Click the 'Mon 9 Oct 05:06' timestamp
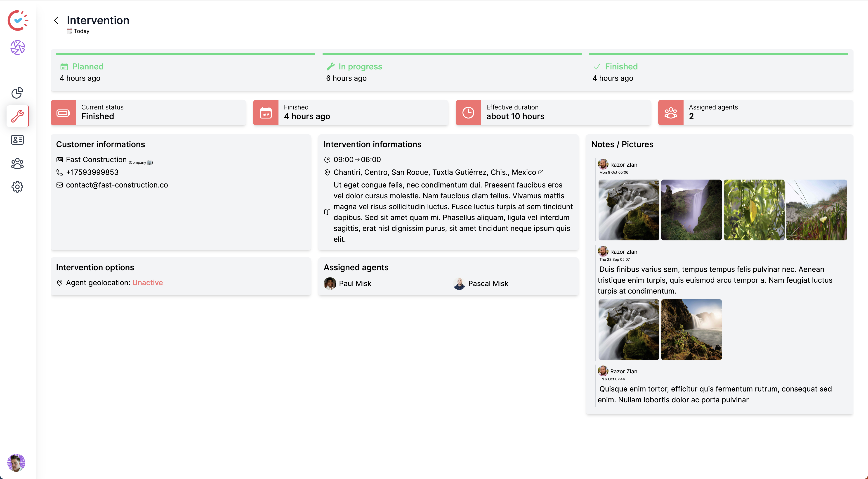The width and height of the screenshot is (868, 479). tap(614, 172)
